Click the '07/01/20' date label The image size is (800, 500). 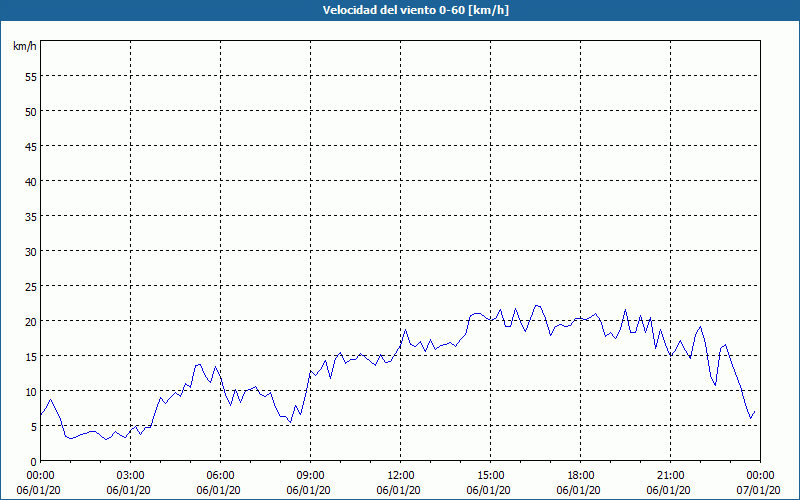[x=759, y=490]
